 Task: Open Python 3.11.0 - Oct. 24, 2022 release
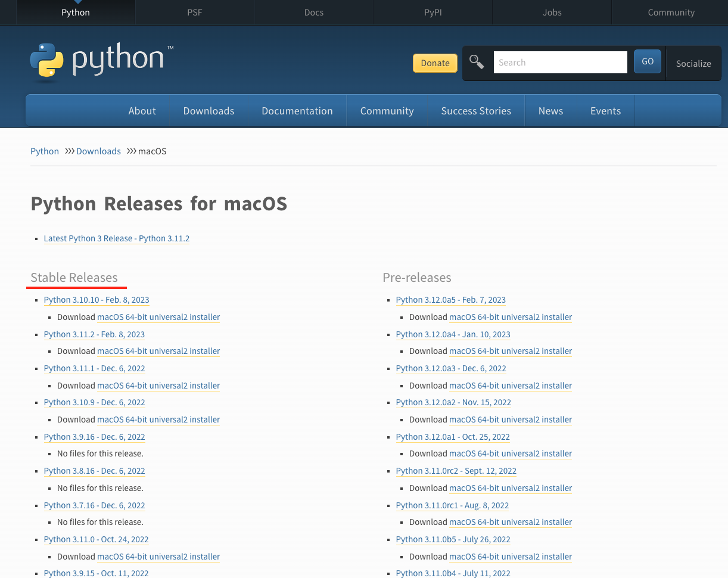tap(96, 539)
